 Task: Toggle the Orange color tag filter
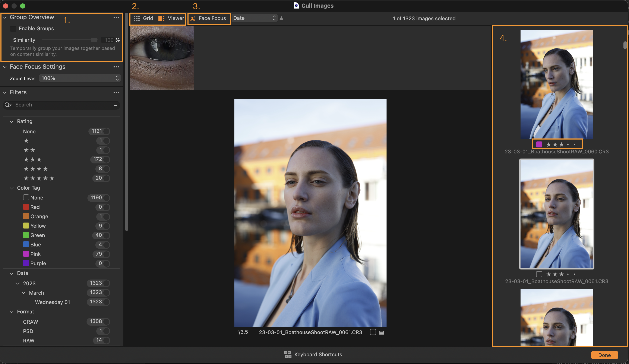tap(107, 217)
